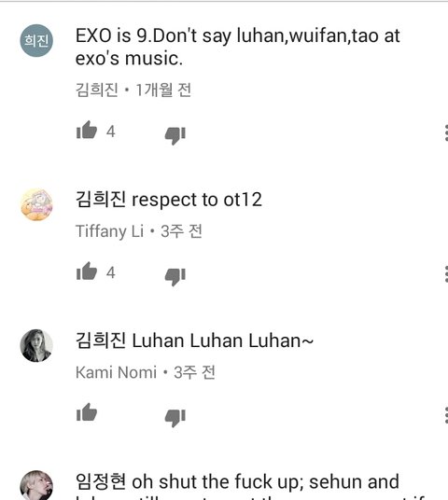Dislike Kami Nomi's 'Luhan Luhan Luhan' comment
This screenshot has width=448, height=500.
tap(175, 418)
